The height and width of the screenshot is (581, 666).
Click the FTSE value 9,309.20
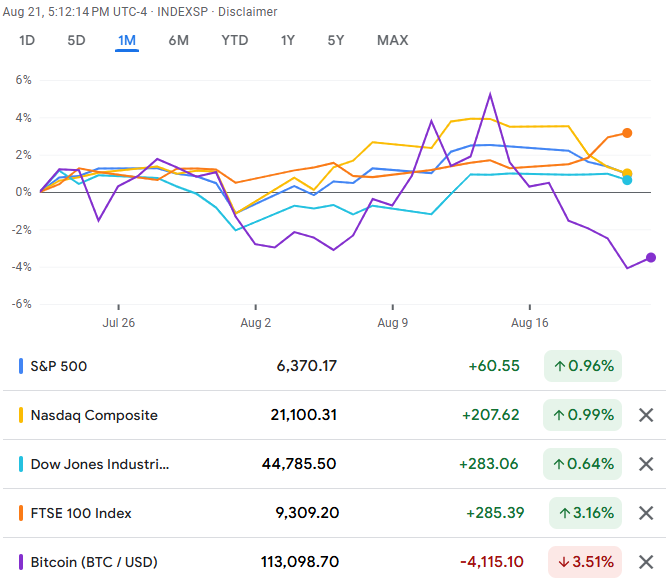(x=307, y=513)
